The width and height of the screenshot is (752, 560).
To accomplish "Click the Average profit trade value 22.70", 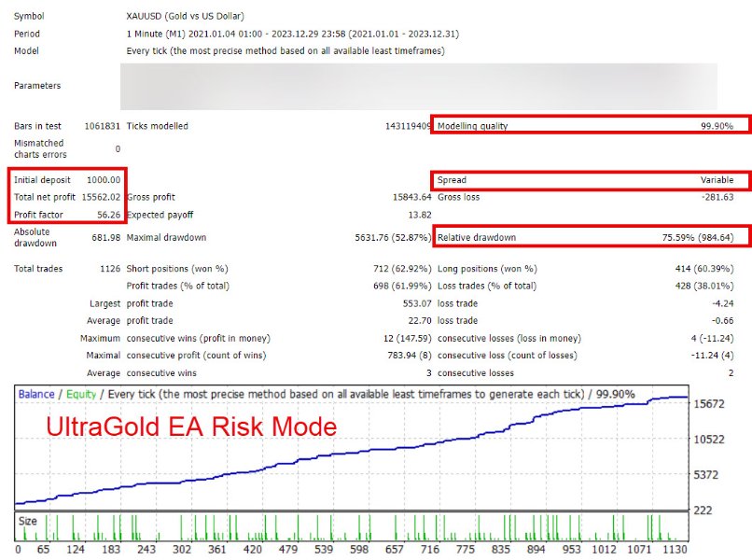I will (x=420, y=320).
